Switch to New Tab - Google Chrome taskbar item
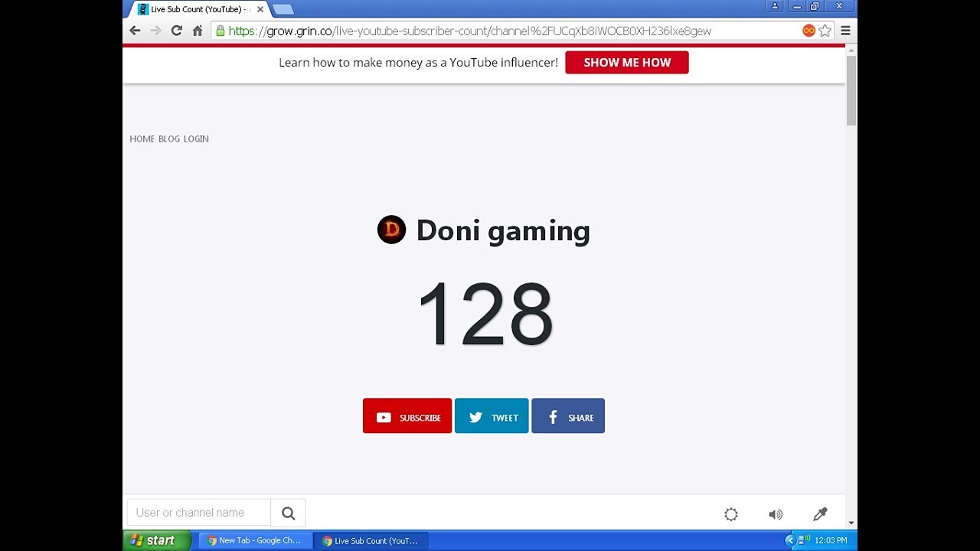Screen dimensions: 980x551 click(255, 540)
